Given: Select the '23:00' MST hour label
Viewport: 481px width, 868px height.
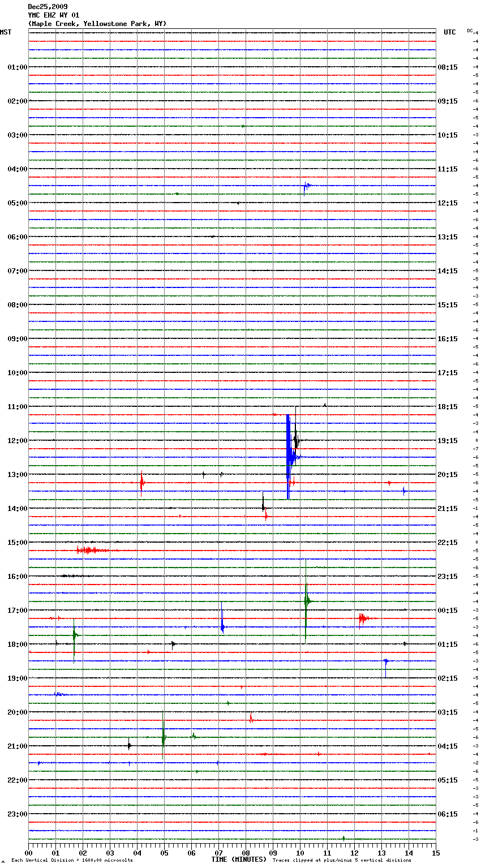Looking at the screenshot, I should point(18,814).
